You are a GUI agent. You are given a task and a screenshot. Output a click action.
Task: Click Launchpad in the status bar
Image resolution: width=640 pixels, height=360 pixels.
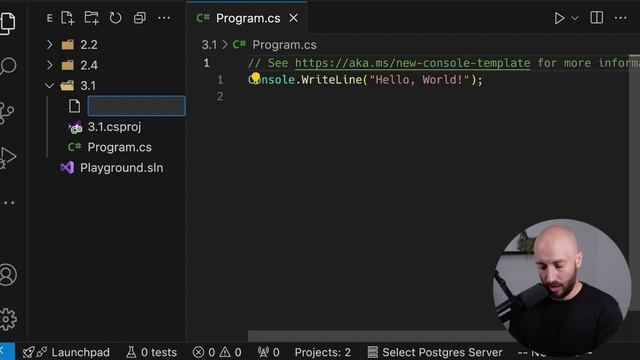66,352
